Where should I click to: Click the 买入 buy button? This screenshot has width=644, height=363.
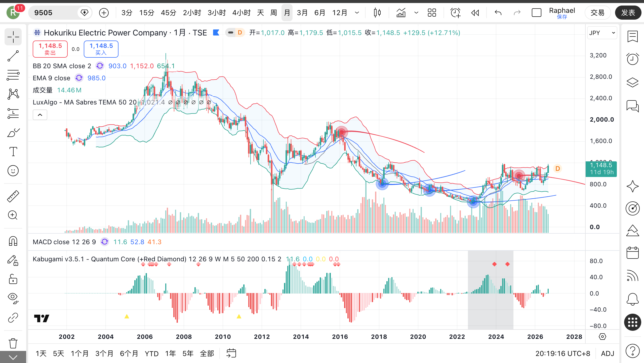(x=101, y=49)
